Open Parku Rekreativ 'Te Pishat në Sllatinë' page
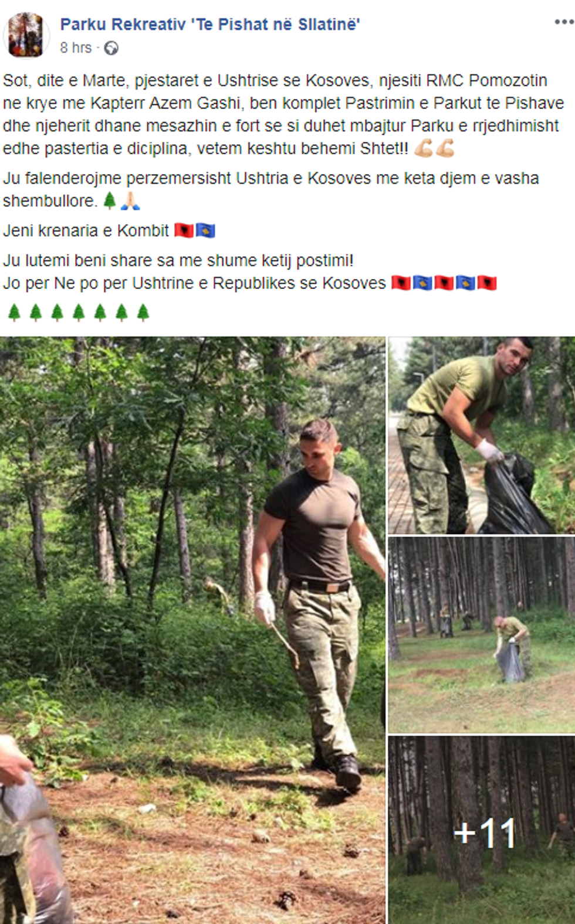575x924 pixels. point(210,24)
